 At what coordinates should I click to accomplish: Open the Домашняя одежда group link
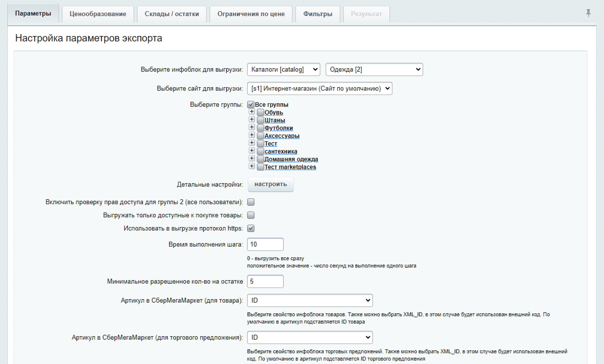[x=291, y=159]
